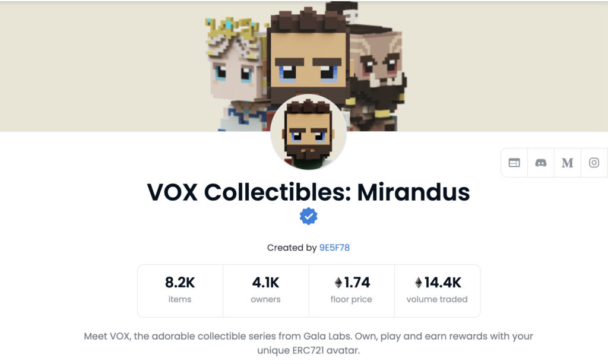The height and width of the screenshot is (364, 608).
Task: Click the VOX Collectibles: Mirandus title
Action: point(308,192)
